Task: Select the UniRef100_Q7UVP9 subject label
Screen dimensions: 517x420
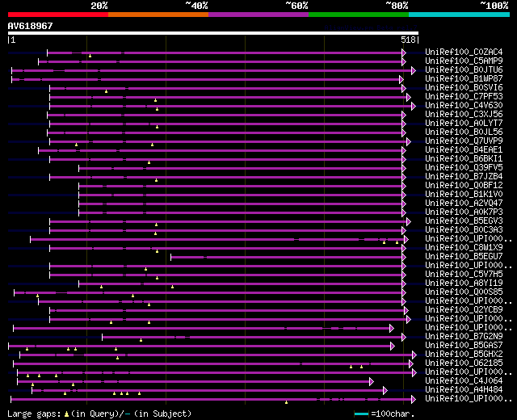Action: click(464, 141)
